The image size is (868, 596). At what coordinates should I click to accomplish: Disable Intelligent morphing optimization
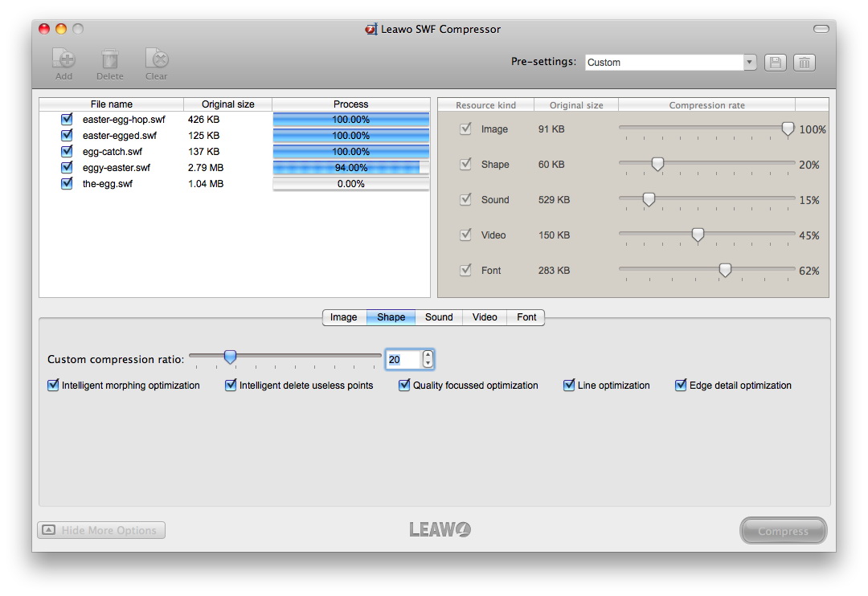tap(53, 386)
